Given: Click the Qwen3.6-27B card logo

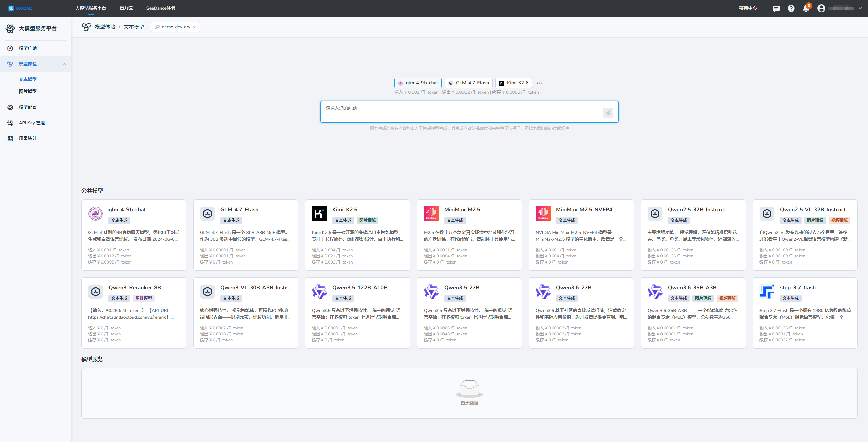Looking at the screenshot, I should pyautogui.click(x=543, y=292).
